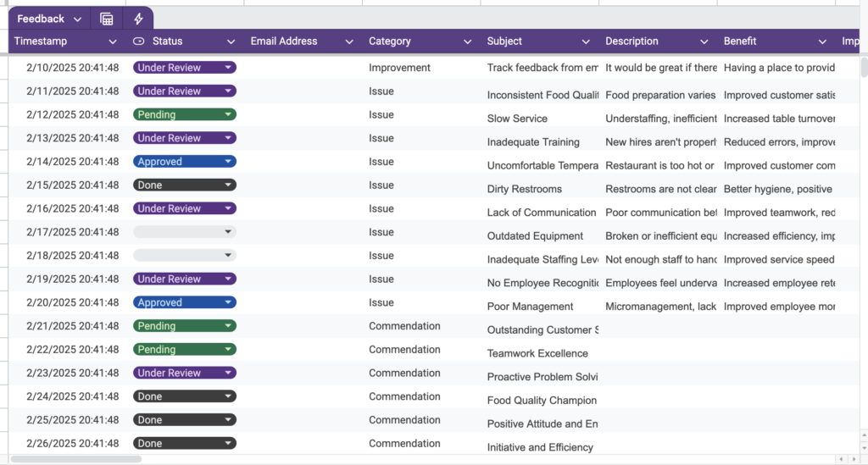The height and width of the screenshot is (465, 868).
Task: Set status in the empty 2/17/2025 chip
Action: [x=184, y=232]
